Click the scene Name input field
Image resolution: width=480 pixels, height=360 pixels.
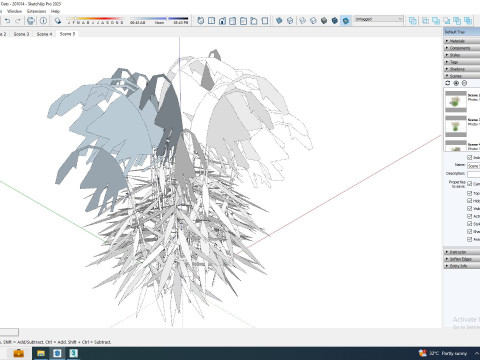[x=473, y=166]
